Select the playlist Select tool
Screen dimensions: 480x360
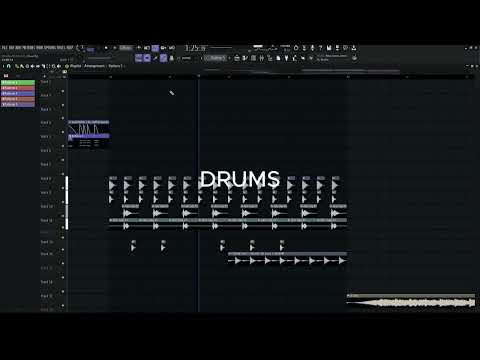[x=48, y=66]
